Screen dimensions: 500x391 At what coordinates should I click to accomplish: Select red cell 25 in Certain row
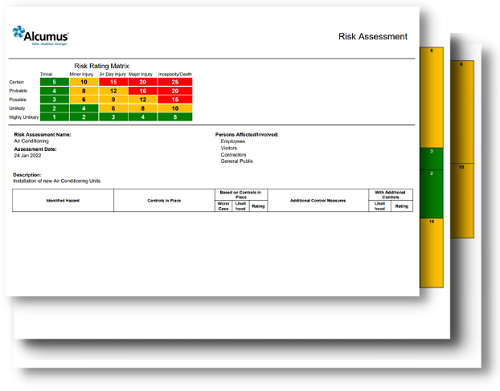[175, 82]
